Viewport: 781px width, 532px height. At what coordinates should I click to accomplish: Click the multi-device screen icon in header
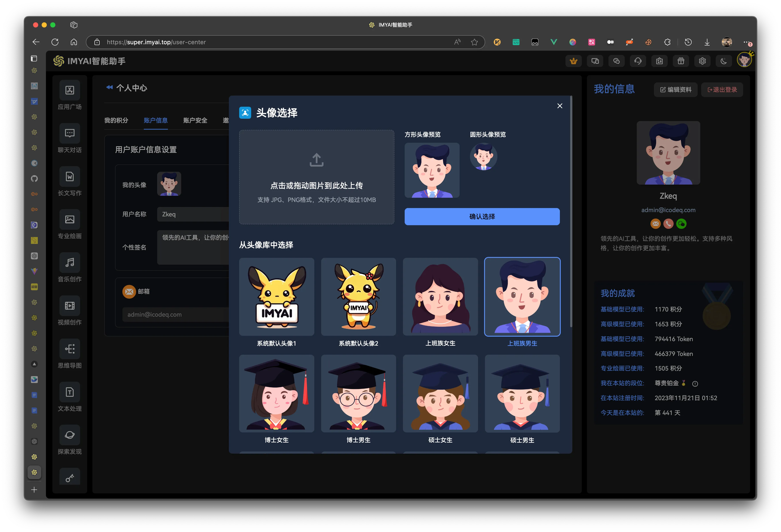[595, 61]
